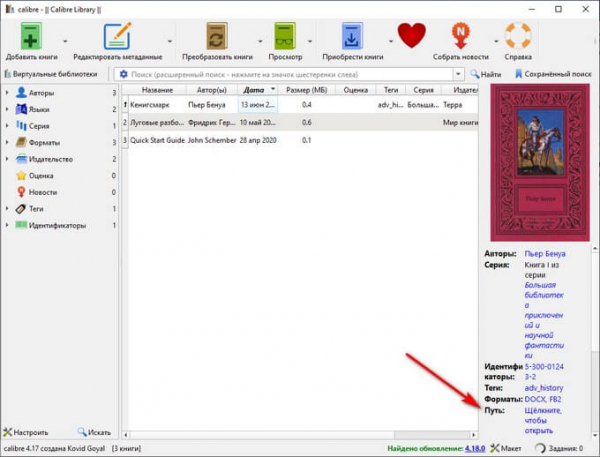Sort by the Размер (МБ) column header

307,90
